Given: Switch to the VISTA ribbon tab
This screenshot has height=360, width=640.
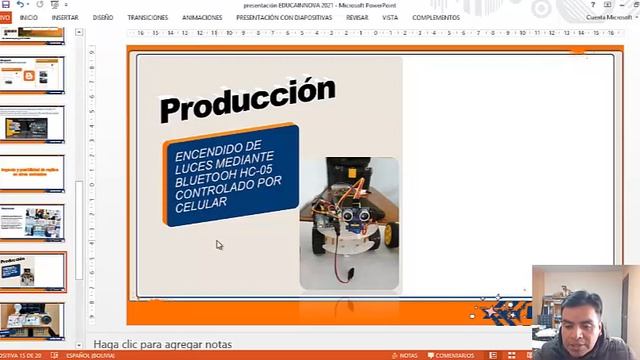Looking at the screenshot, I should pos(390,18).
